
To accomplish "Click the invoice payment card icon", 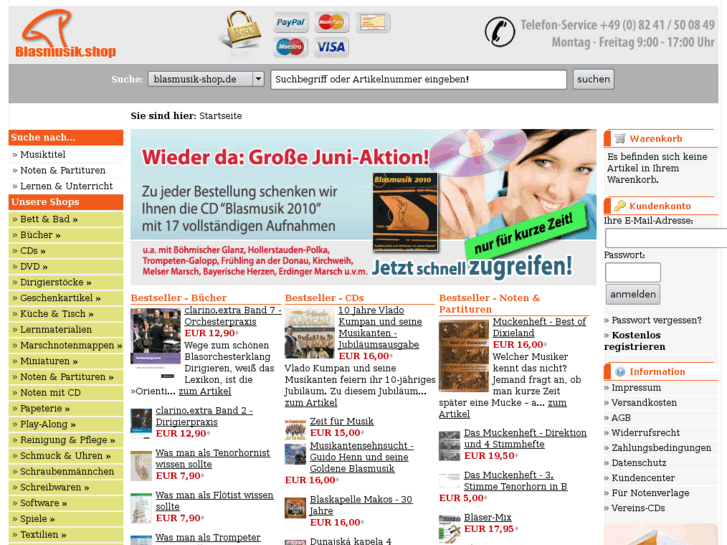I will click(x=373, y=22).
